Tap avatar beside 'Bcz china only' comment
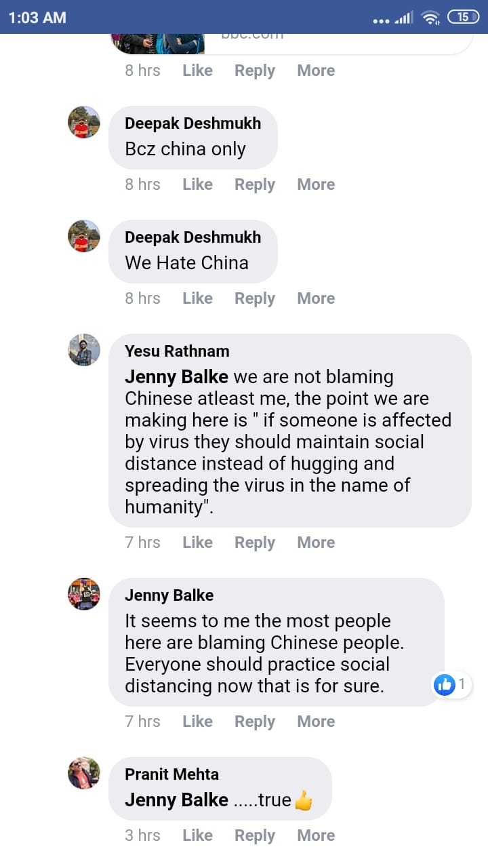Image resolution: width=488 pixels, height=868 pixels. point(84,122)
